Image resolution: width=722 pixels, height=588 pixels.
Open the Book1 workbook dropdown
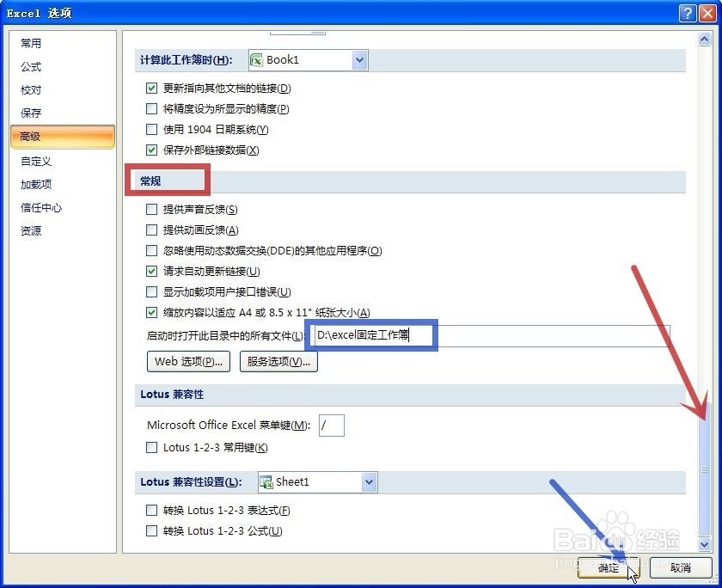(x=358, y=59)
